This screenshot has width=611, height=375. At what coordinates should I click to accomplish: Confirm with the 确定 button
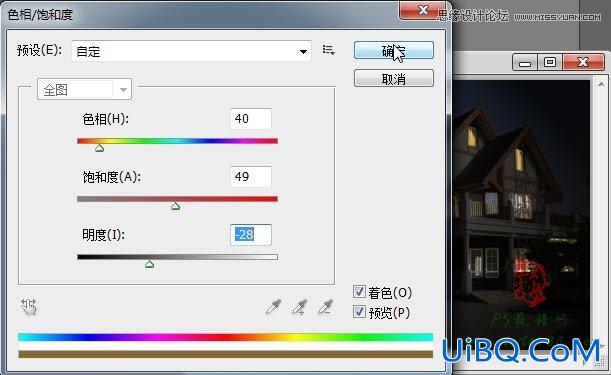click(394, 51)
